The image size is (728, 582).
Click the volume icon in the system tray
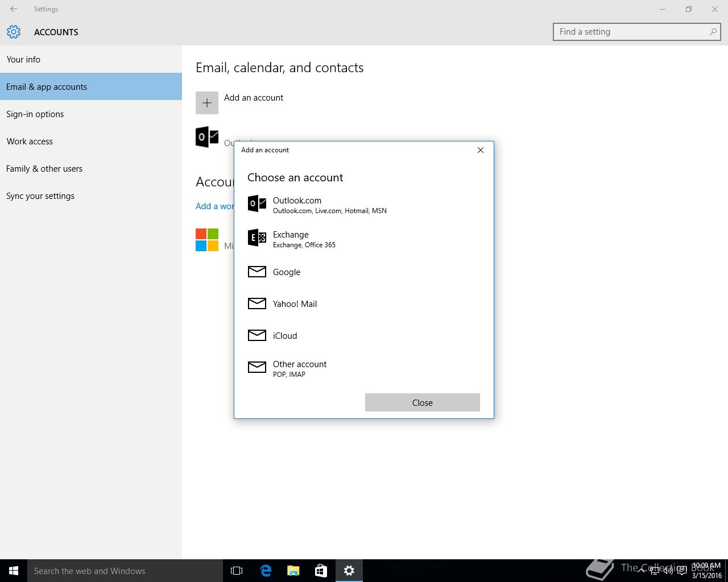(668, 571)
